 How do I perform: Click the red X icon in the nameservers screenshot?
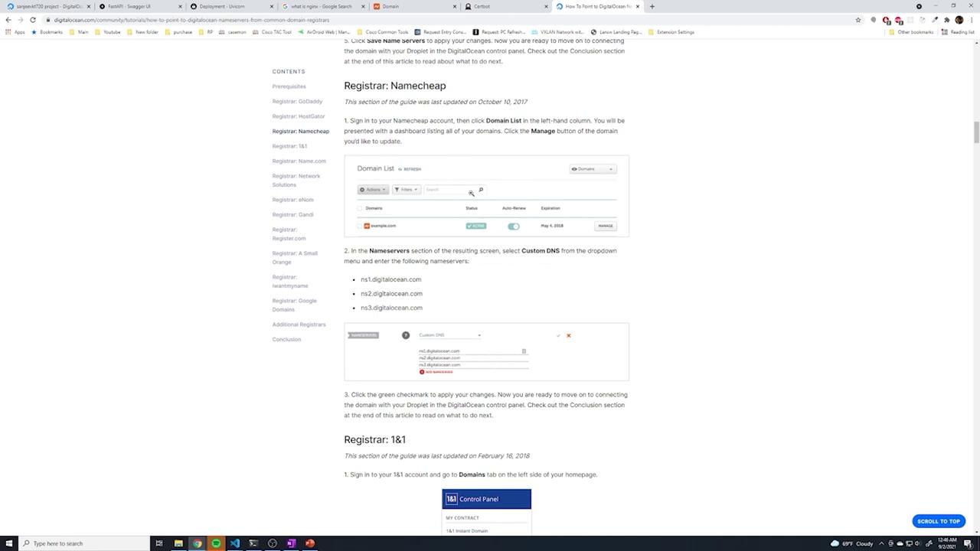pyautogui.click(x=568, y=335)
